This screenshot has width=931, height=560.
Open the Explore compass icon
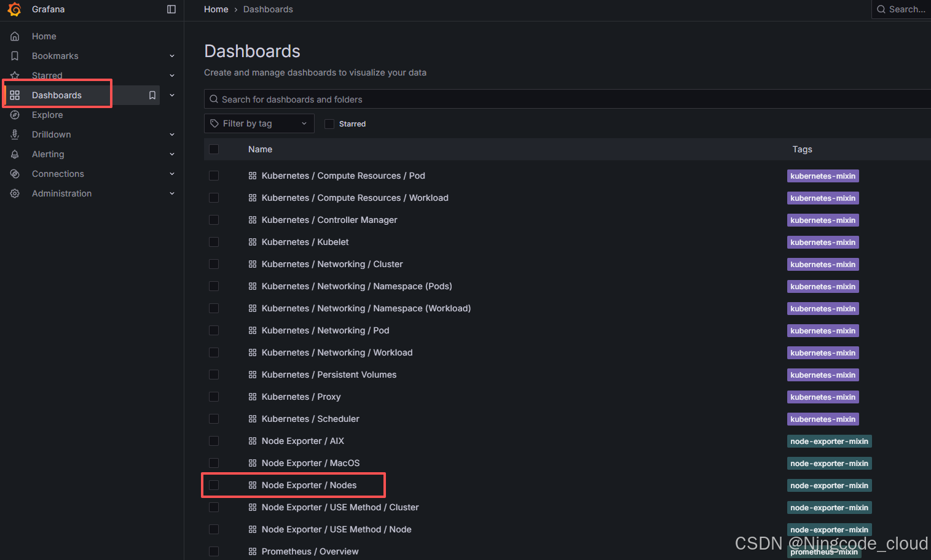15,115
